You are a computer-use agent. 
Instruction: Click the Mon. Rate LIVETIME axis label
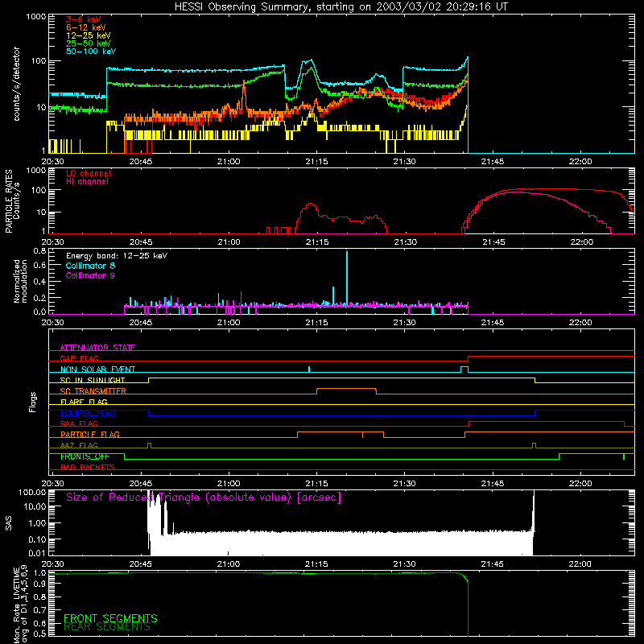[x=21, y=604]
